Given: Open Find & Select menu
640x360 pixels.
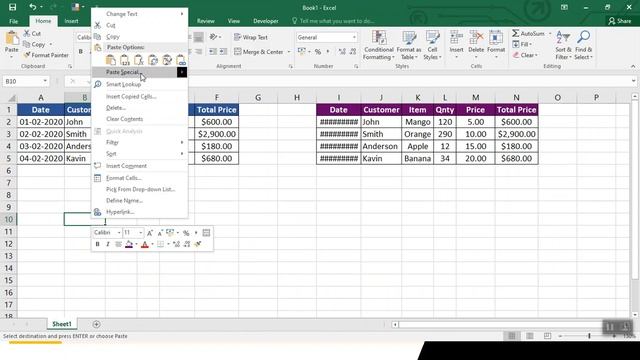Looking at the screenshot, I should coord(583,45).
